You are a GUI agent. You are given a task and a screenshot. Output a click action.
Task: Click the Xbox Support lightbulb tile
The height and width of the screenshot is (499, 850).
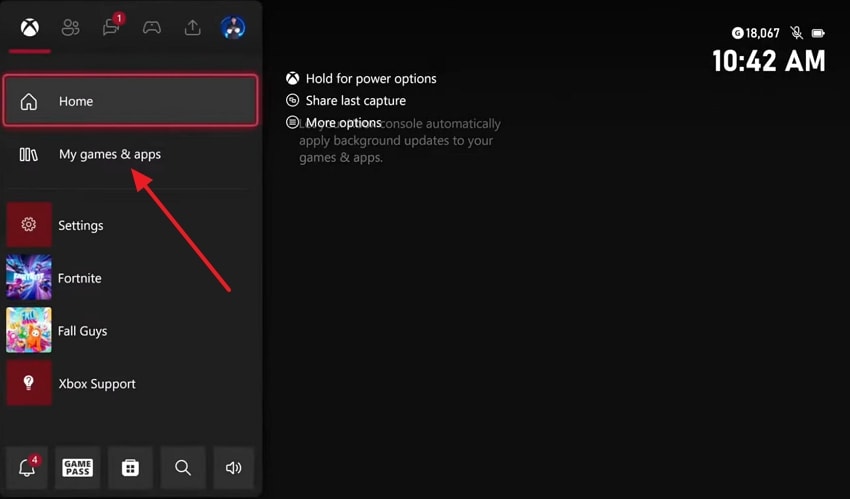pyautogui.click(x=29, y=383)
